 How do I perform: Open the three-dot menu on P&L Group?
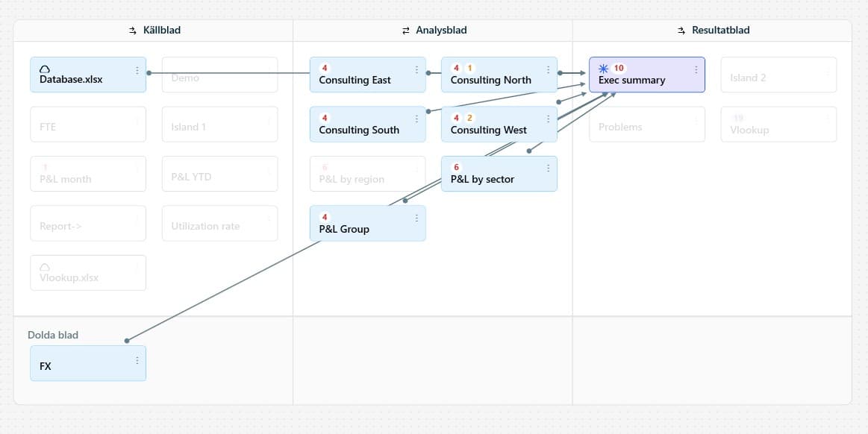[x=416, y=218]
